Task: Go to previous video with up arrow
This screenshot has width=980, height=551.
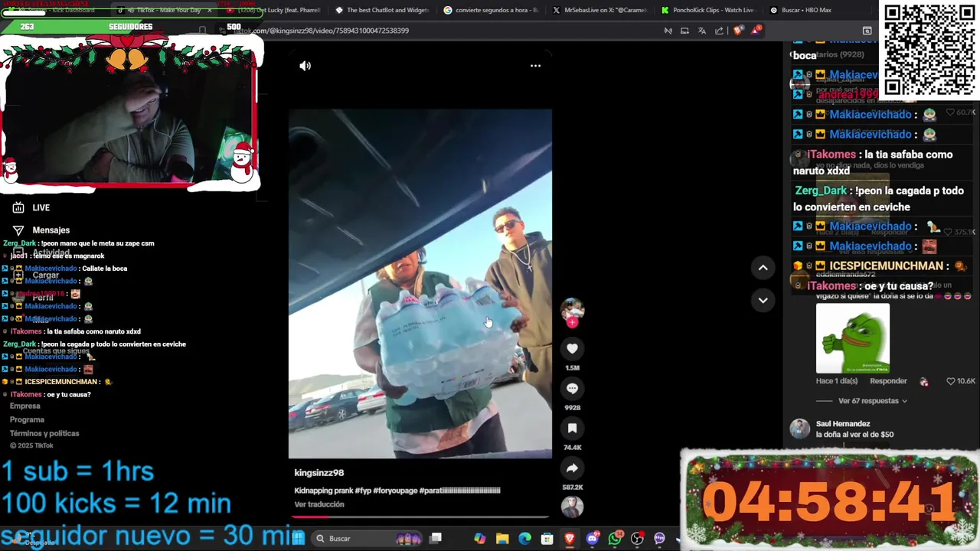Action: [x=763, y=268]
